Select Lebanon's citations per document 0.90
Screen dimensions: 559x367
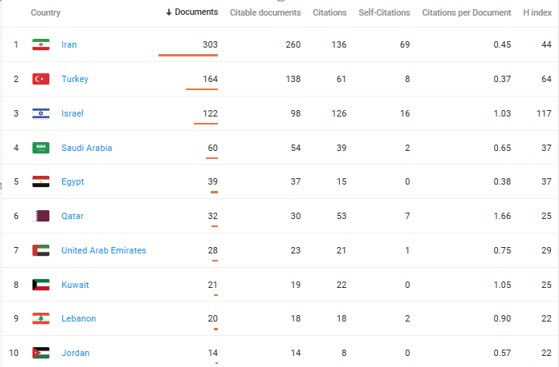(x=502, y=318)
